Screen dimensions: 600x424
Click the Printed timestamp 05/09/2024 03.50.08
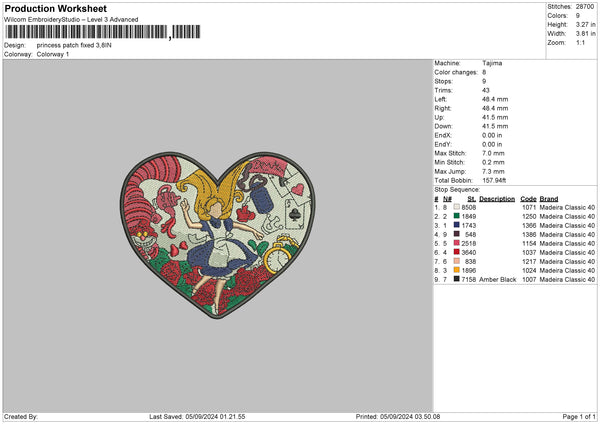[410, 416]
